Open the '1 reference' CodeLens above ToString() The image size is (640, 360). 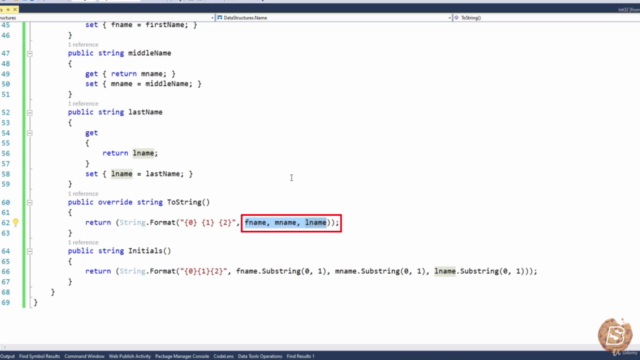point(83,194)
